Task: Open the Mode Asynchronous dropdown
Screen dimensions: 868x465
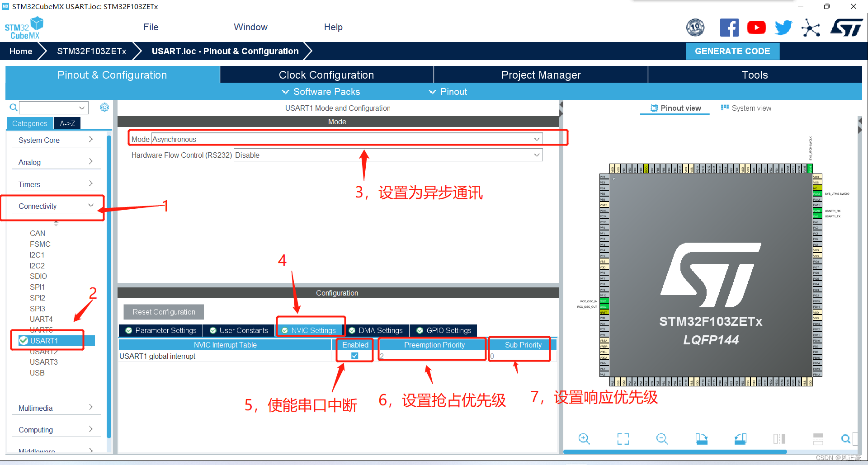Action: click(x=537, y=139)
